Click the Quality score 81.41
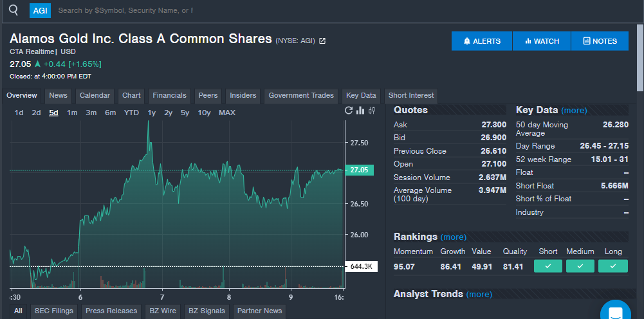This screenshot has width=644, height=319. coord(513,267)
